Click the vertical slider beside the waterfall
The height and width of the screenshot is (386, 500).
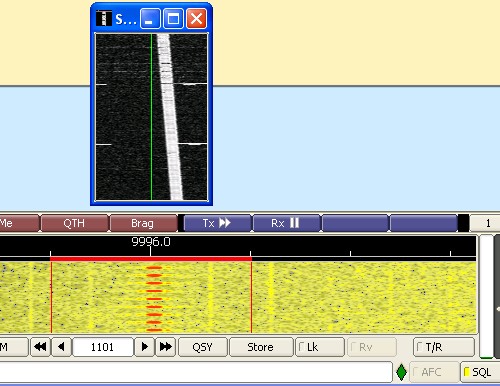(x=486, y=297)
